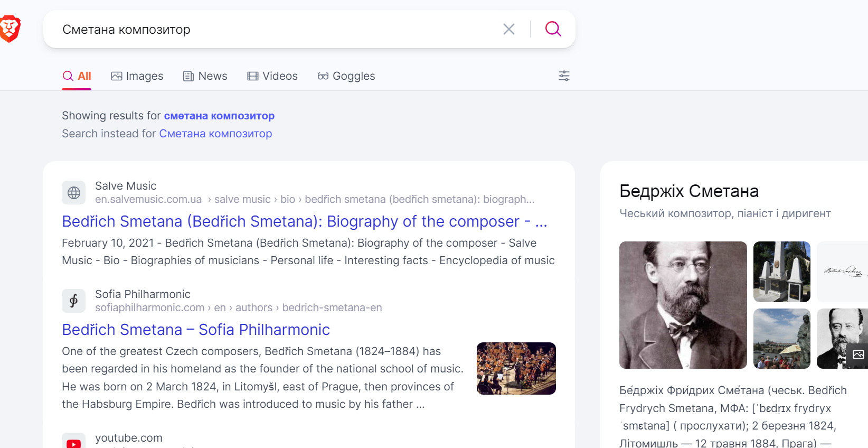Switch to the News tab
Screen dimensions: 868x448
[205, 76]
